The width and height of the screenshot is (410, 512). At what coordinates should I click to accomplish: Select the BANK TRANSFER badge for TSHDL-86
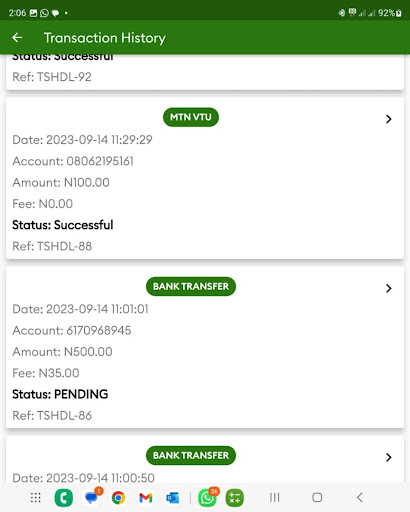coord(191,286)
